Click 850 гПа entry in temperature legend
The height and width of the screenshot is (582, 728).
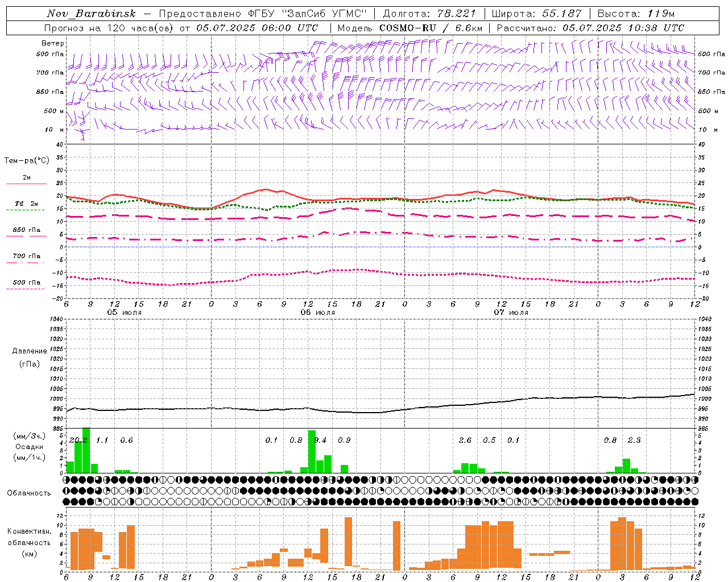coord(27,230)
